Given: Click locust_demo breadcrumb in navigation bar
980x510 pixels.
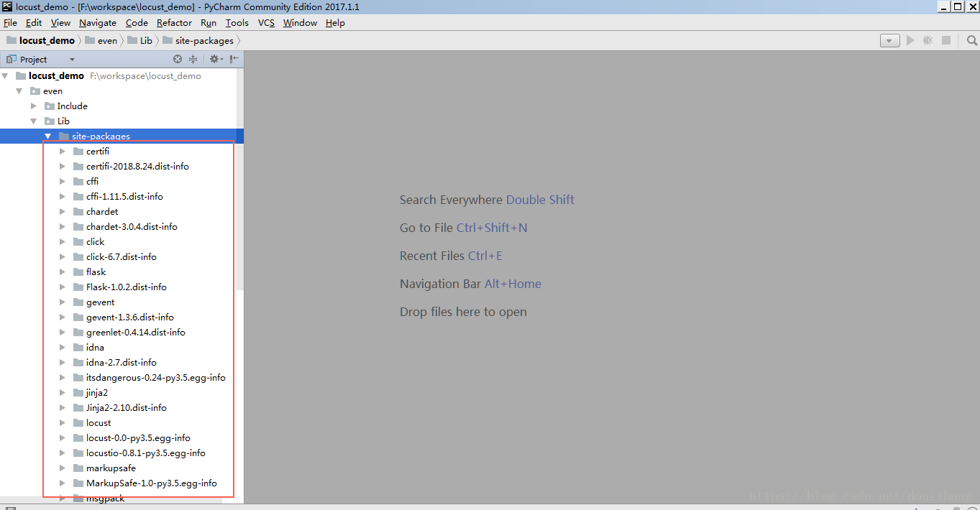Looking at the screenshot, I should [41, 41].
